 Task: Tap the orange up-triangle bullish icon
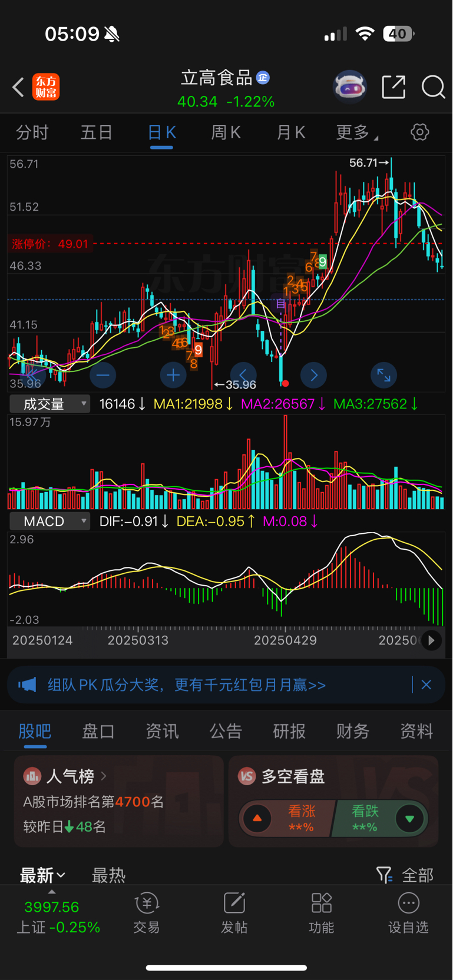point(257,818)
